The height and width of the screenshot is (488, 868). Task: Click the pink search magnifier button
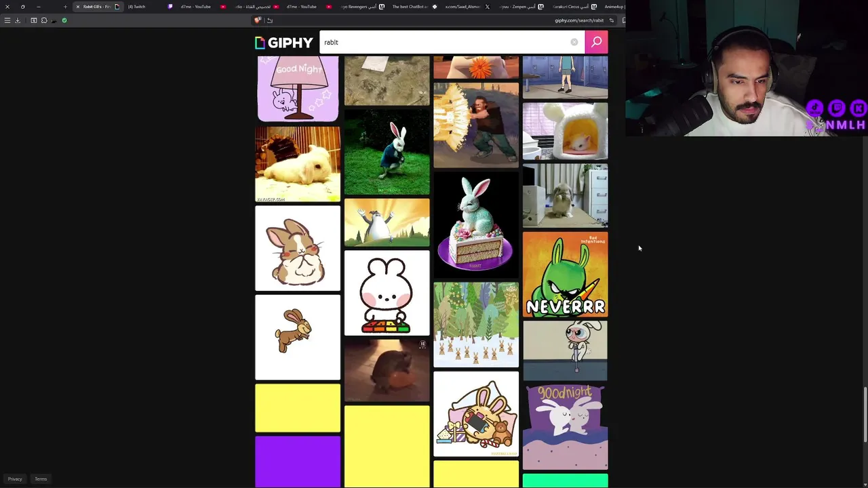click(x=597, y=42)
